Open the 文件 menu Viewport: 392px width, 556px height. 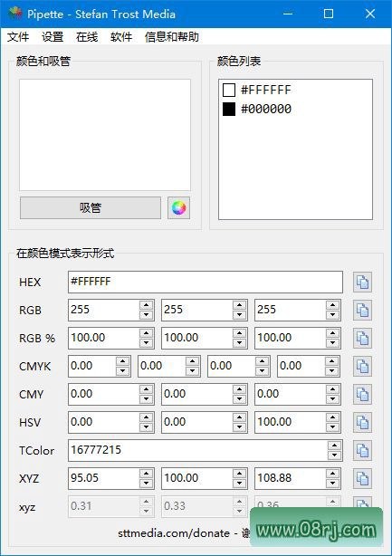(18, 37)
